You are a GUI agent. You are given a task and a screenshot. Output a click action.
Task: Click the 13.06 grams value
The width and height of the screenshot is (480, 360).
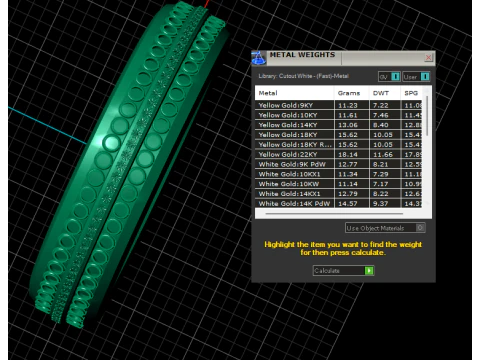(348, 125)
